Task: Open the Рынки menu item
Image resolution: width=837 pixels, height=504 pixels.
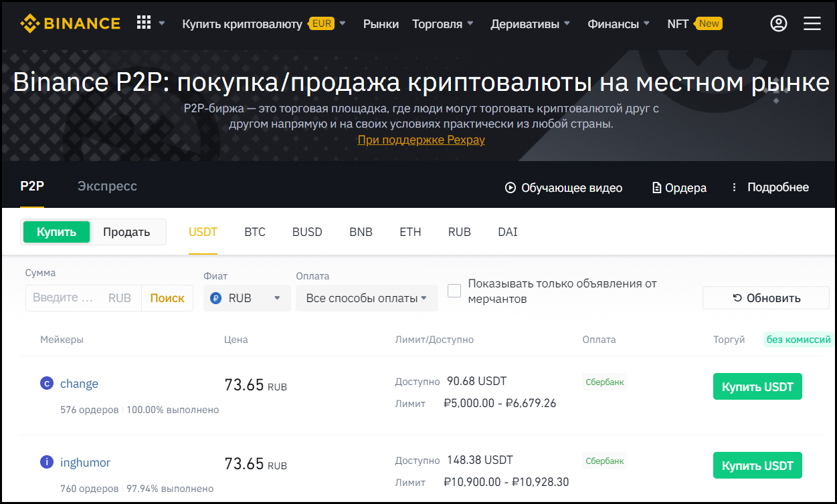Action: (381, 24)
